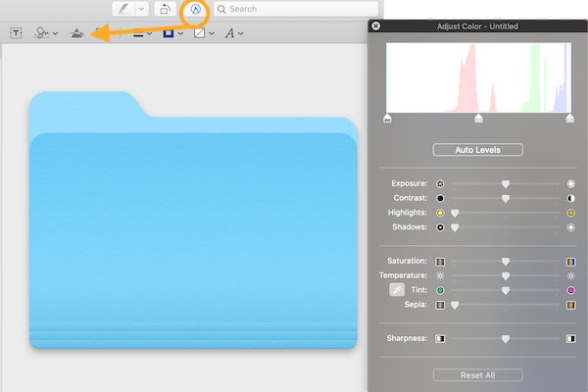588x392 pixels.
Task: Click the Exposure slider handle
Action: [x=506, y=184]
